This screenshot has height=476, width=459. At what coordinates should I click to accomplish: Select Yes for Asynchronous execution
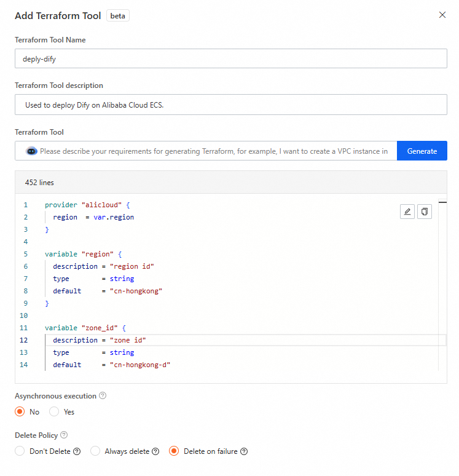tap(54, 411)
